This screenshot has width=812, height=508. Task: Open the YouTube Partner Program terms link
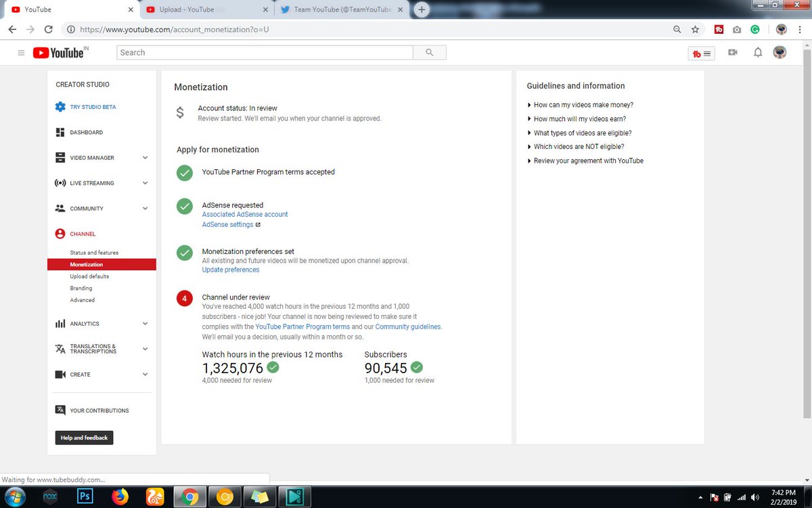tap(302, 326)
